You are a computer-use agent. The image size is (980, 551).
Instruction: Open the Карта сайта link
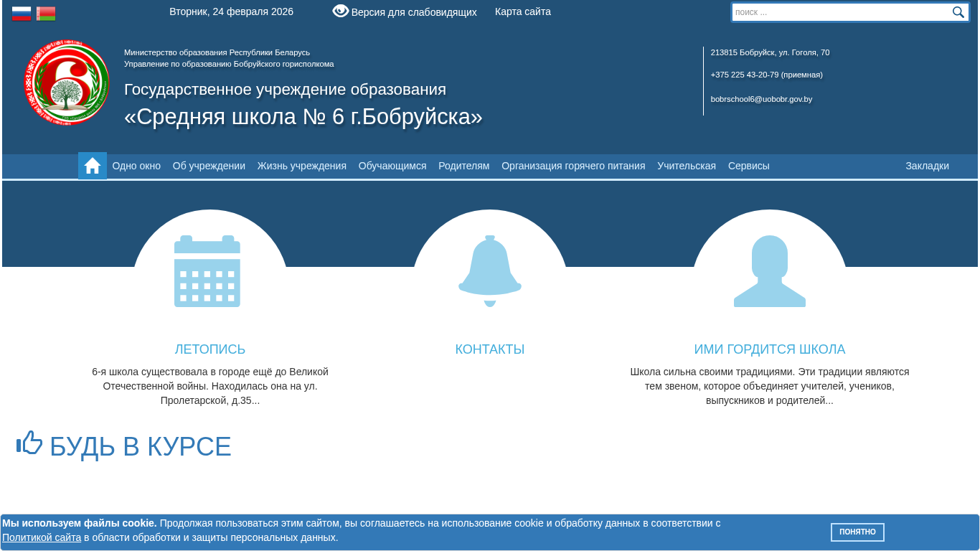[x=523, y=11]
